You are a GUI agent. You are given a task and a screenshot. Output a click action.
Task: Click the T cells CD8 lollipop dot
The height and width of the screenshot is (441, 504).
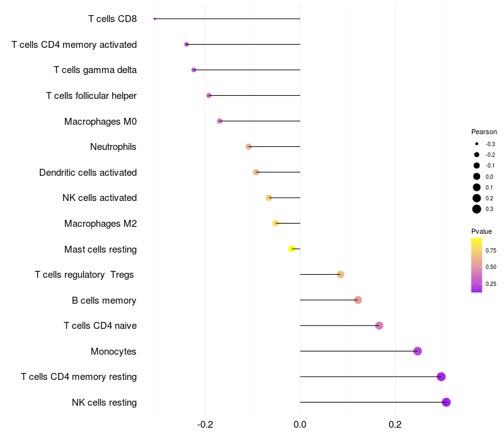[154, 19]
